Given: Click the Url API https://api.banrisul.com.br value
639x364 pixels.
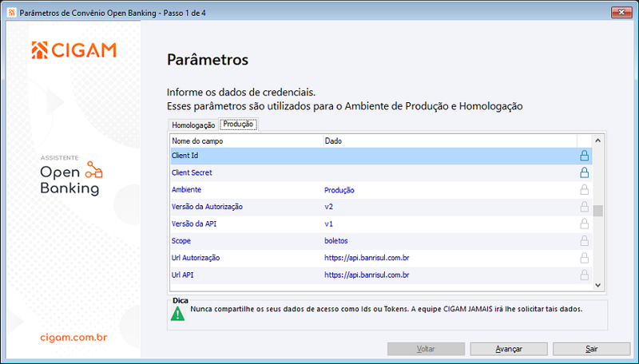Looking at the screenshot, I should pos(367,275).
